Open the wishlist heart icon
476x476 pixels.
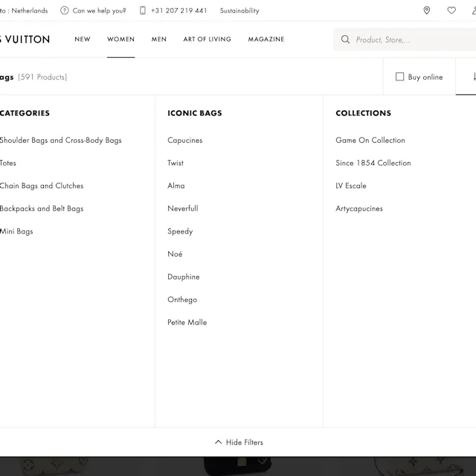pos(451,10)
